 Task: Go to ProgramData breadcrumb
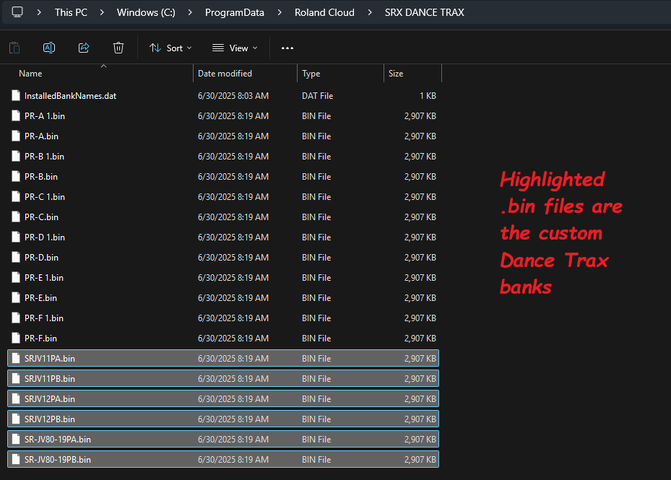[x=235, y=12]
